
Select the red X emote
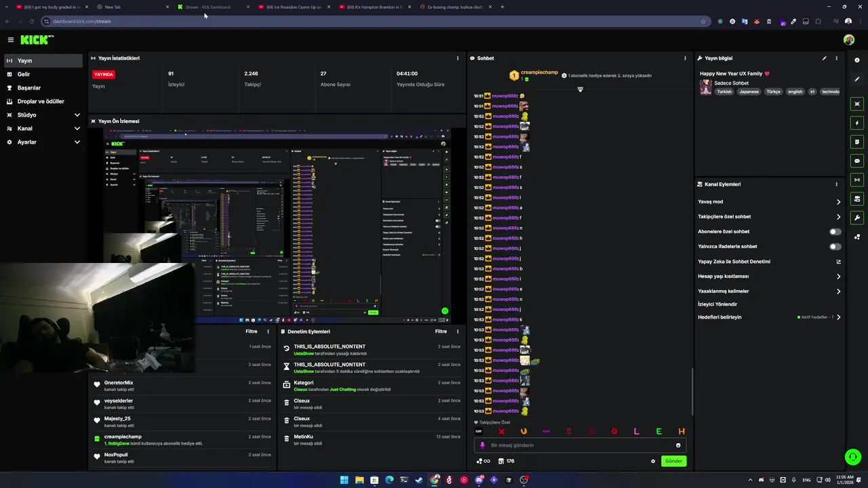click(x=501, y=432)
